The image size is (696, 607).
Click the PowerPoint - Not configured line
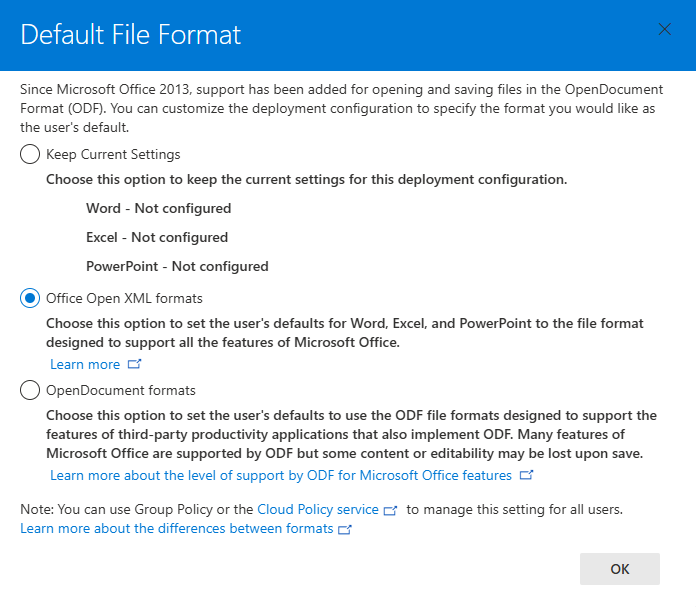[177, 266]
